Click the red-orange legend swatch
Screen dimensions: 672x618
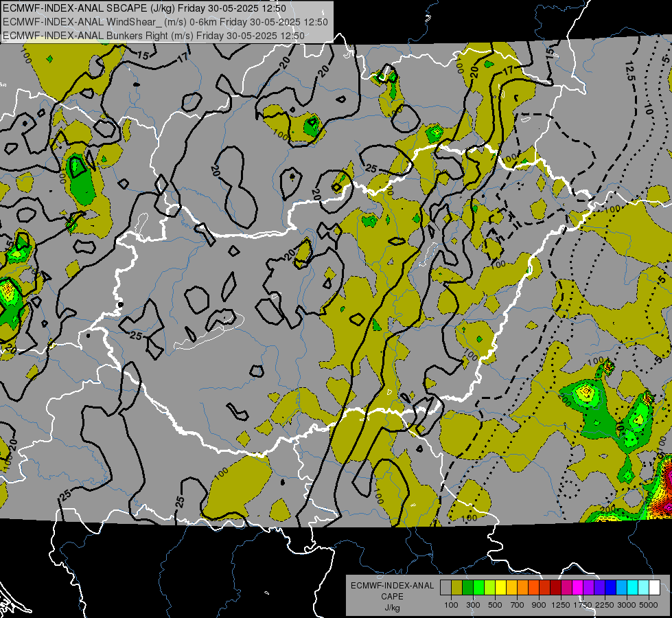point(533,588)
